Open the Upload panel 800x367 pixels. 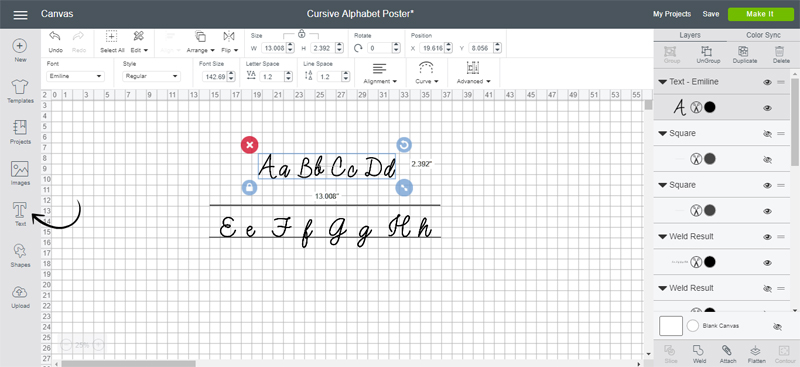(x=20, y=297)
